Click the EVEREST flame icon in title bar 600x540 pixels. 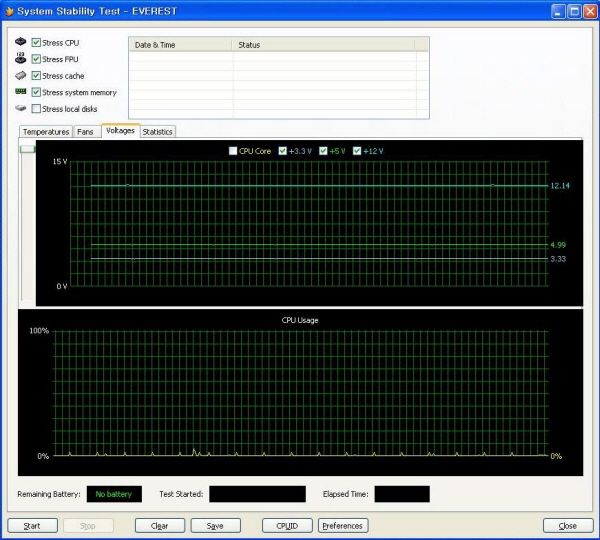click(x=9, y=11)
